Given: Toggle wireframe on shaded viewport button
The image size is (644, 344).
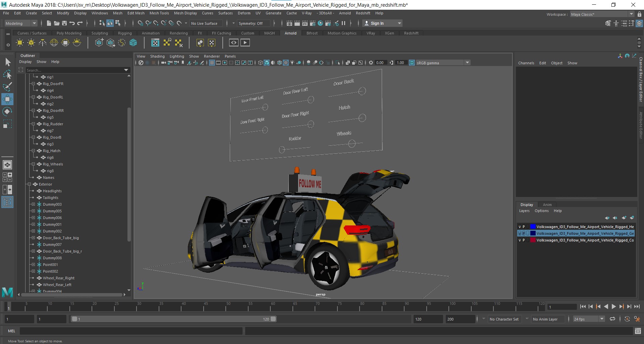Looking at the screenshot, I should [x=279, y=63].
